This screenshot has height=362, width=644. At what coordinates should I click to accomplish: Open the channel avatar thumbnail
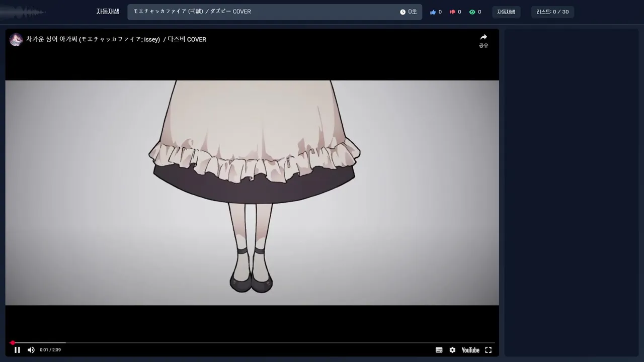16,40
